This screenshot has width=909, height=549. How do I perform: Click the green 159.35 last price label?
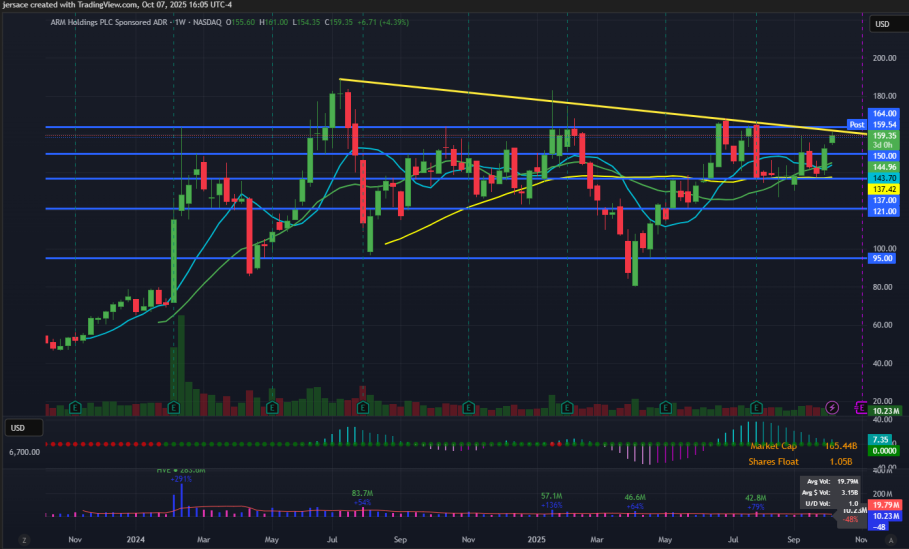tap(884, 136)
